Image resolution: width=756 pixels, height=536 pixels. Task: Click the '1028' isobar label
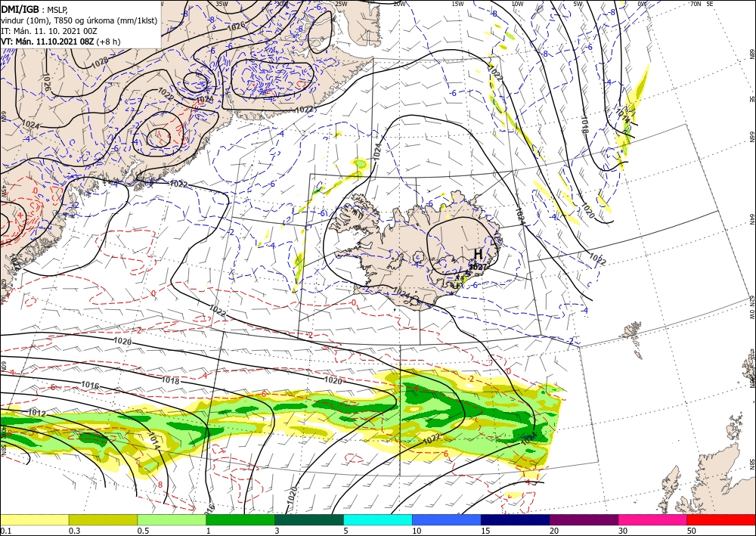[x=100, y=62]
